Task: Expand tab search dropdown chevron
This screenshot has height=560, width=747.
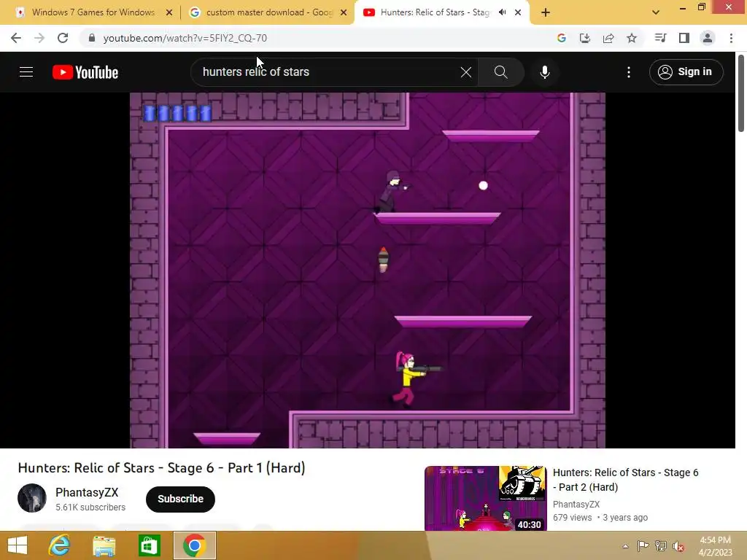Action: click(x=656, y=13)
